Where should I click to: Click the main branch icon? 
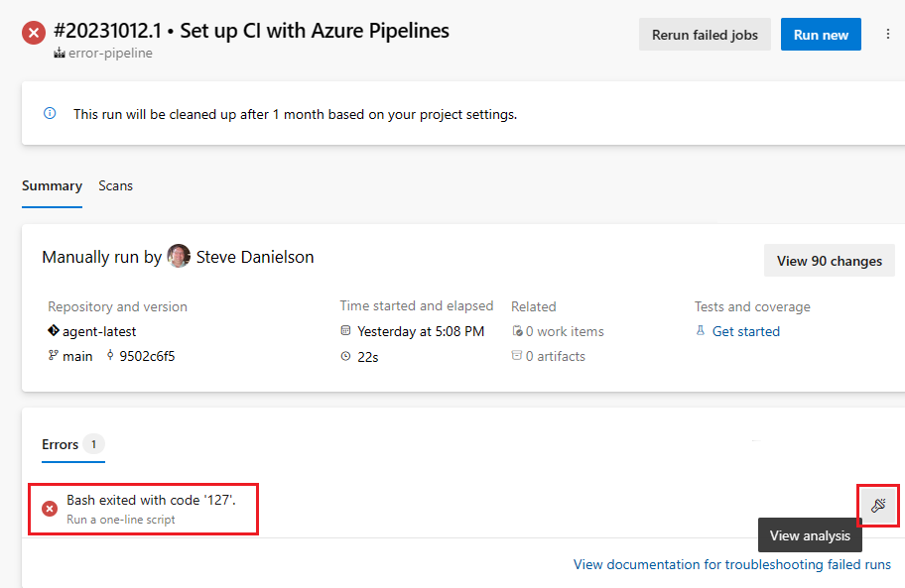click(54, 356)
